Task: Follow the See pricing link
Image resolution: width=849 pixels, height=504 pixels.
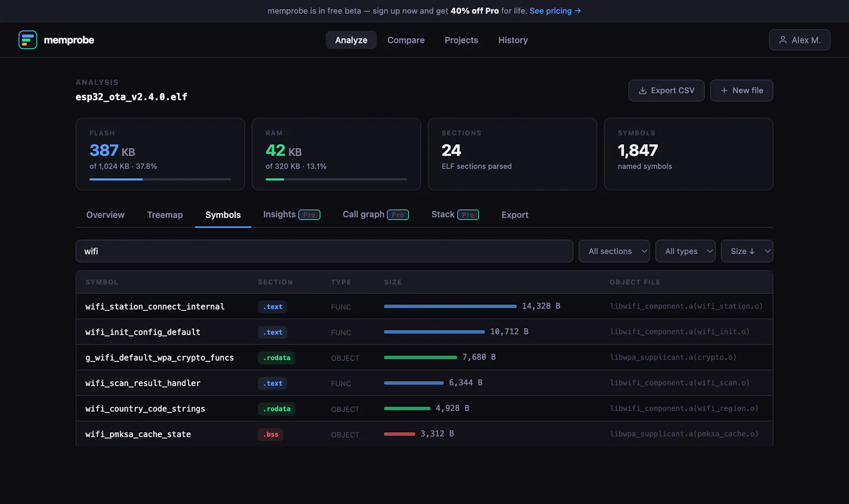Action: tap(555, 11)
